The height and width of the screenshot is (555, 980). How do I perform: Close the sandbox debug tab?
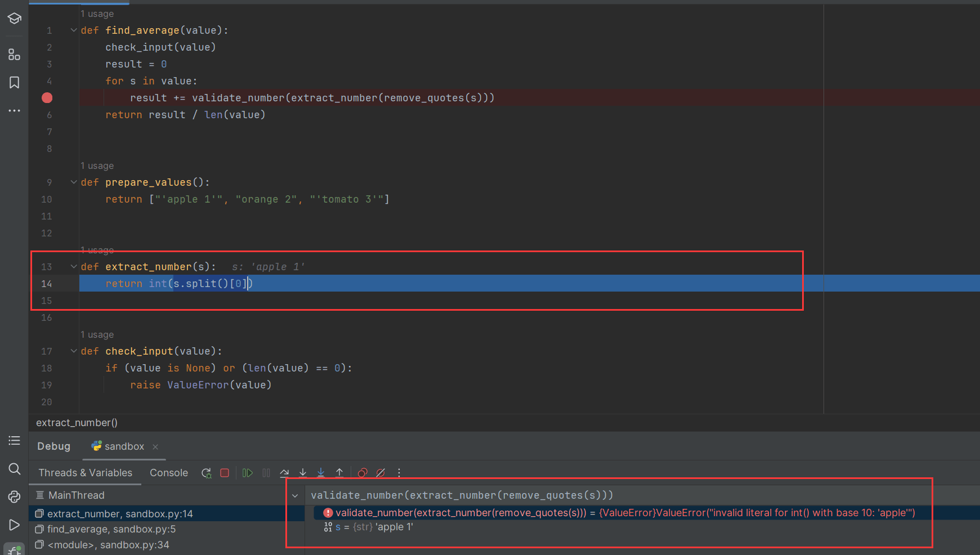[x=155, y=447]
